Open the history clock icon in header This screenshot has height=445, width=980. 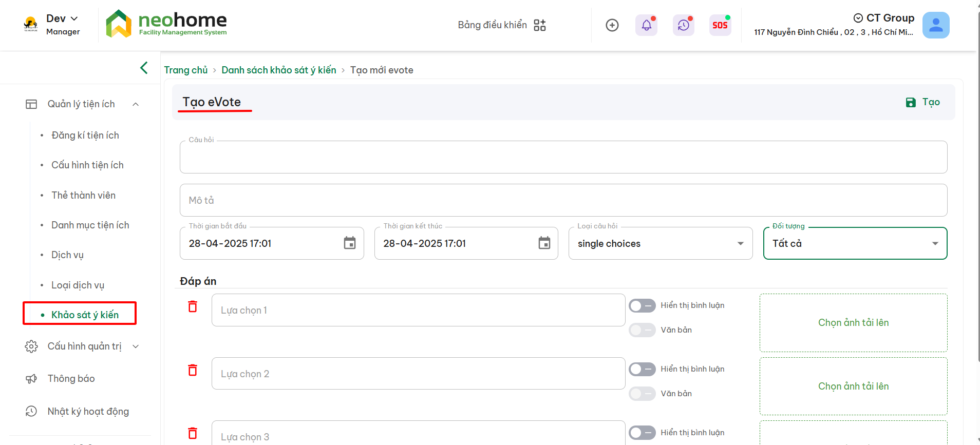coord(684,25)
